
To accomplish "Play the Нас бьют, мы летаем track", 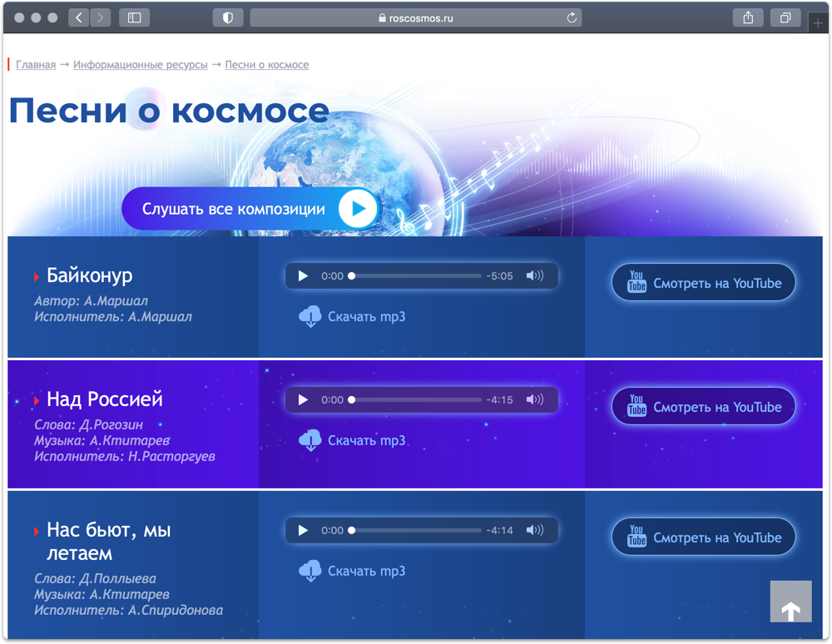I will click(x=303, y=531).
